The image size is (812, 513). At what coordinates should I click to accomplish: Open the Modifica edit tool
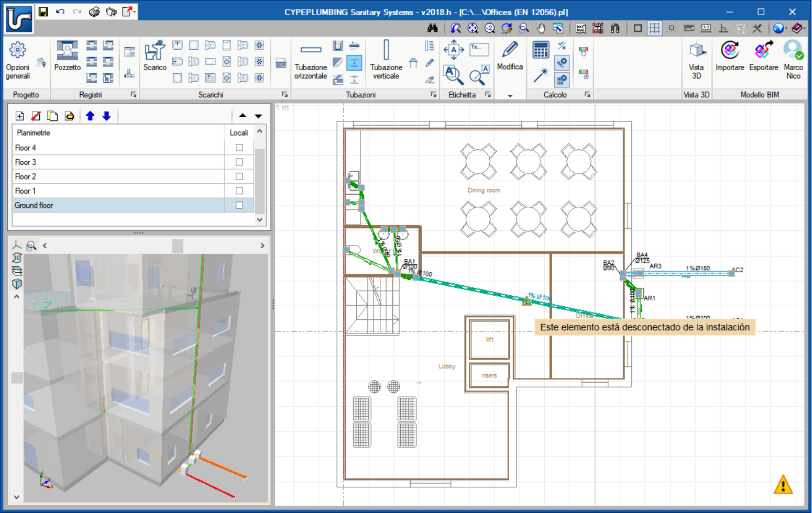pyautogui.click(x=510, y=56)
